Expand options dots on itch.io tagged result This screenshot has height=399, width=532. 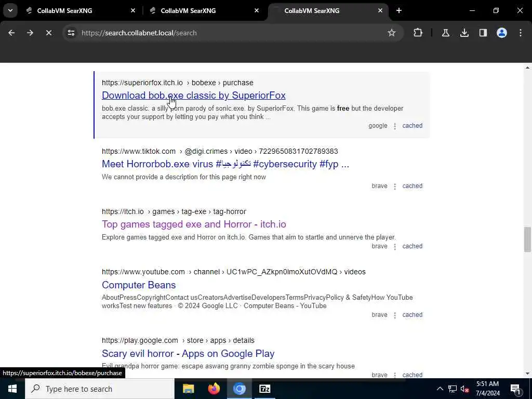[395, 247]
